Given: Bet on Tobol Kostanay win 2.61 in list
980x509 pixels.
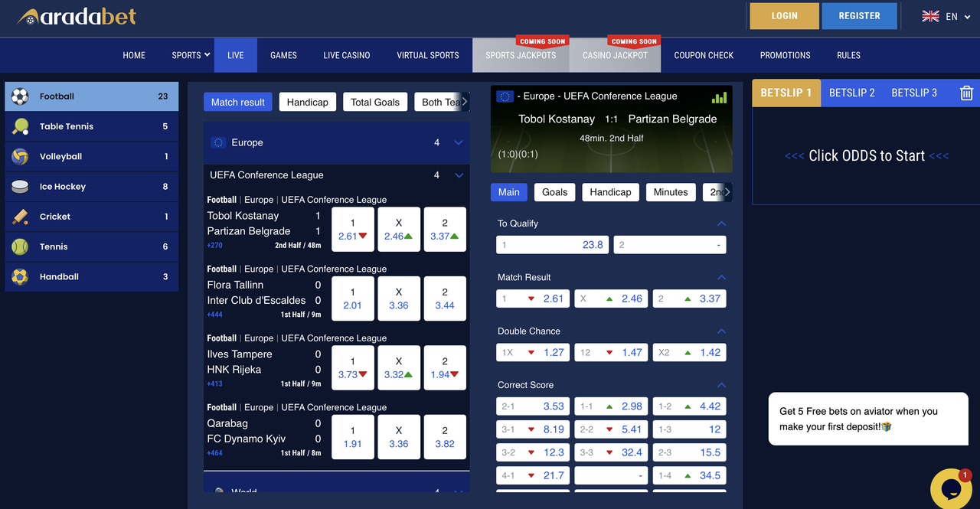Looking at the screenshot, I should [353, 230].
